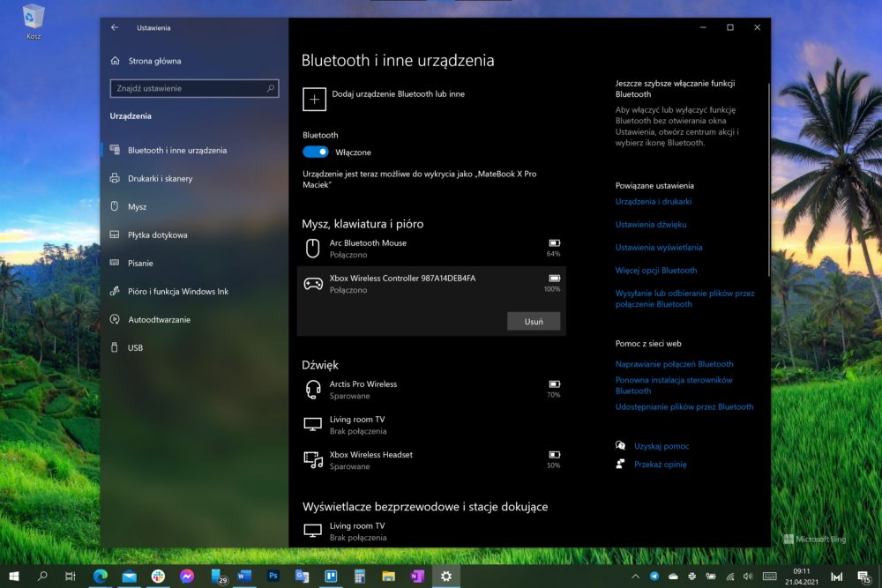882x588 pixels.
Task: Open Task View in the taskbar
Action: (71, 577)
